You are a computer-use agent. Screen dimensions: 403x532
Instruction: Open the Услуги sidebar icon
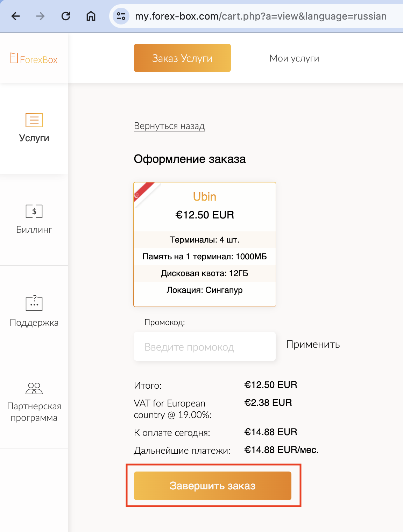[34, 120]
